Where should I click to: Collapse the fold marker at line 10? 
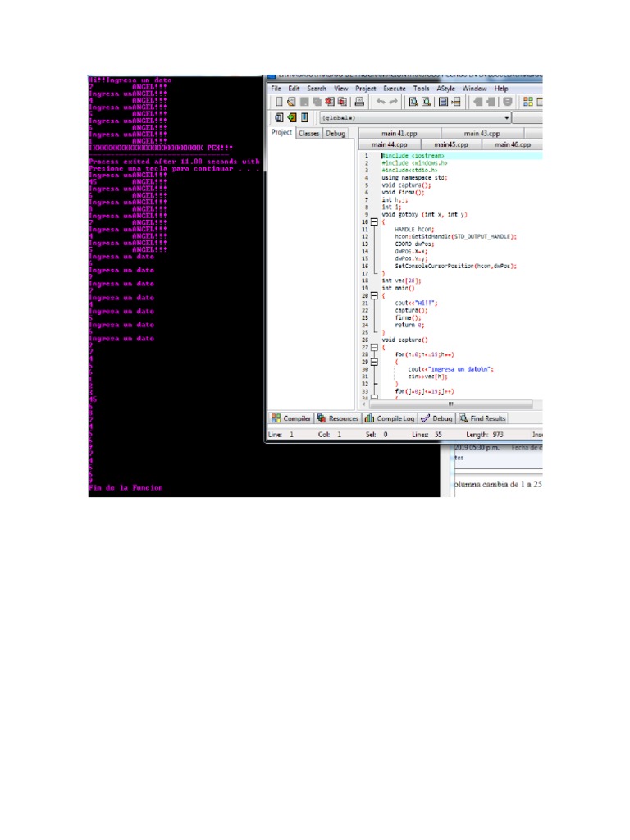[x=374, y=221]
